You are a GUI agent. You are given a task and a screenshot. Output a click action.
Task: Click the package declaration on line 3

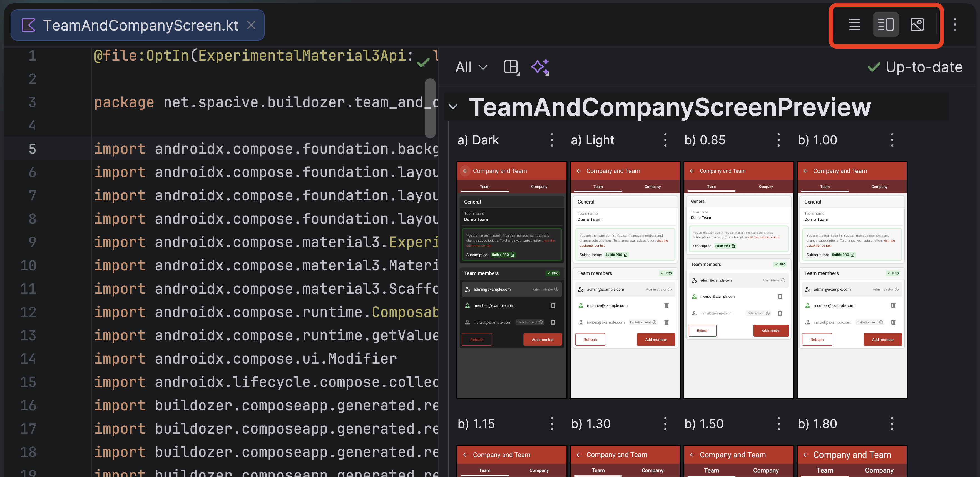pyautogui.click(x=266, y=102)
